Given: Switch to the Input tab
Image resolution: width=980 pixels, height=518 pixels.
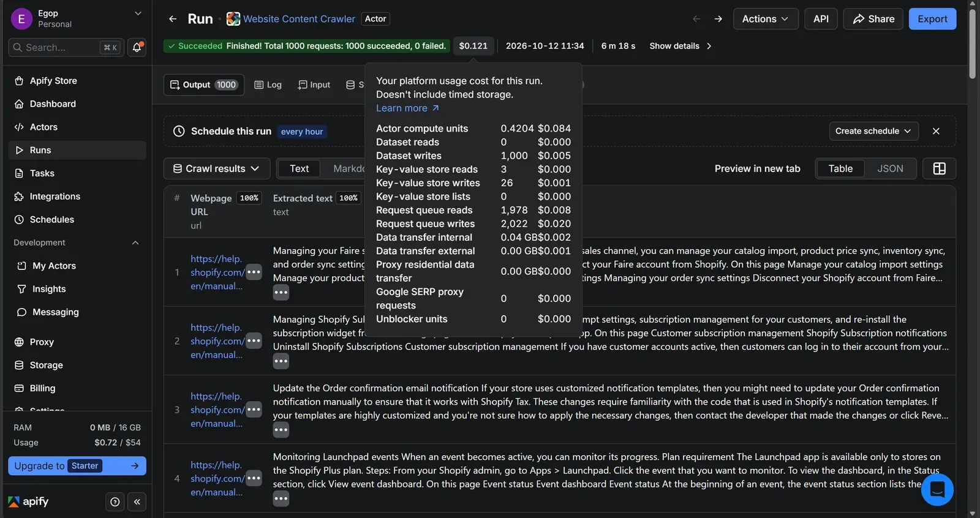Looking at the screenshot, I should pyautogui.click(x=314, y=84).
